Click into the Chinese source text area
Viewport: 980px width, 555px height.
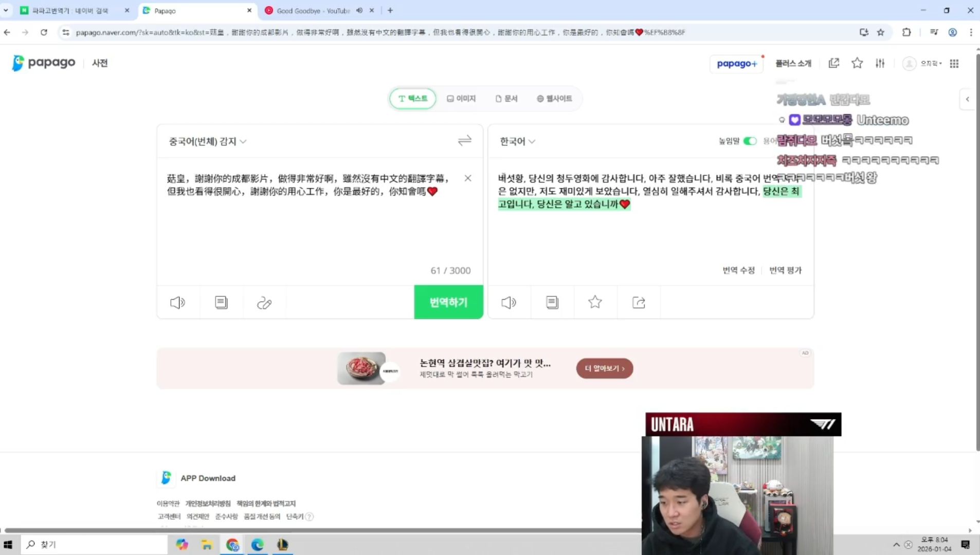[x=308, y=226]
